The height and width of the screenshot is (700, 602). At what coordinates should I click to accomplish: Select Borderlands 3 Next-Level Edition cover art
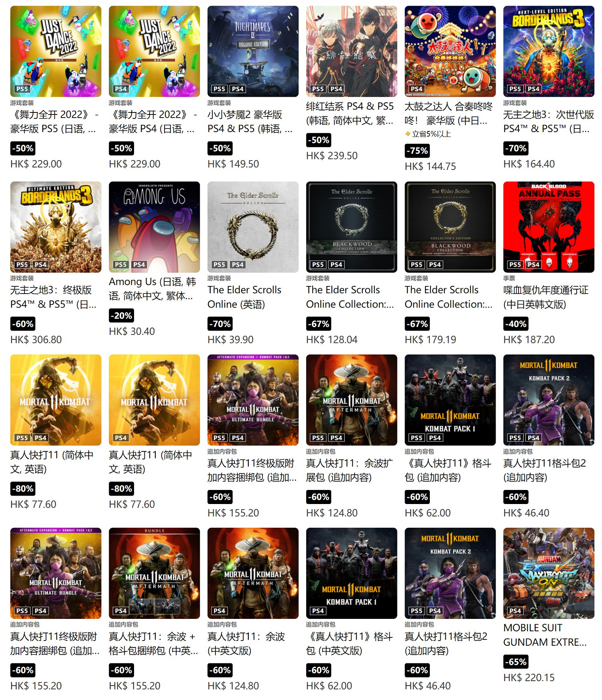549,51
